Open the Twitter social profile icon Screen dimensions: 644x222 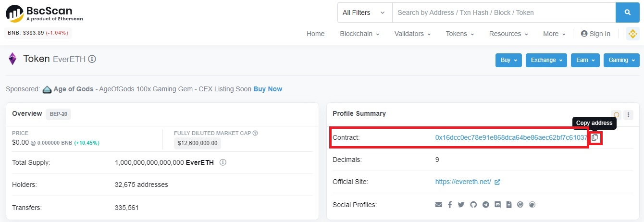461,205
